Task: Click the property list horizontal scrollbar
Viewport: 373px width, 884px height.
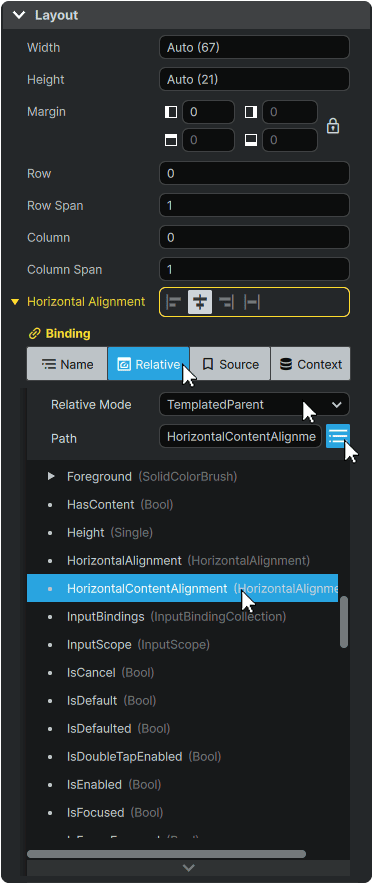Action: (166, 854)
